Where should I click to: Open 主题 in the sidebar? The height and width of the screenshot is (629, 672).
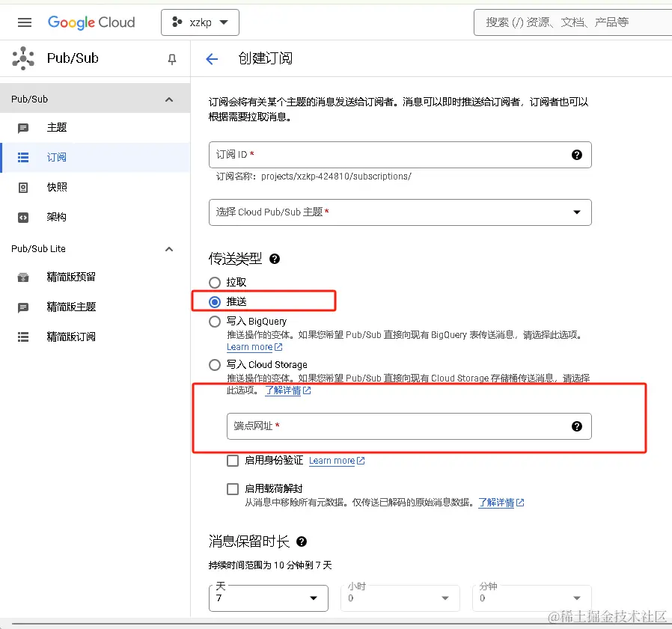tap(95, 128)
